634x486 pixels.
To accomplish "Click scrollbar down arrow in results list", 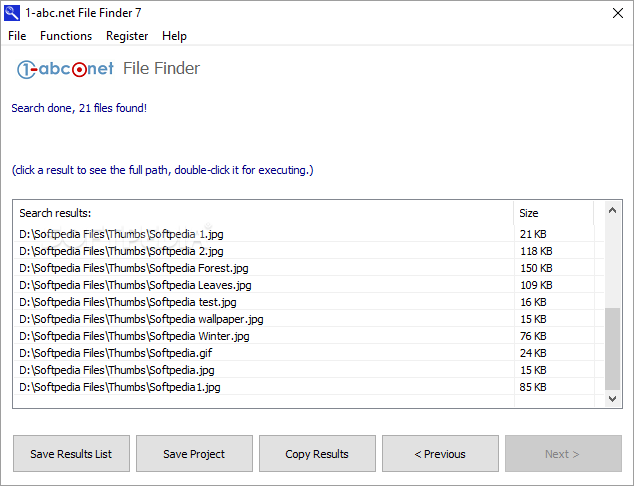I will (x=612, y=399).
